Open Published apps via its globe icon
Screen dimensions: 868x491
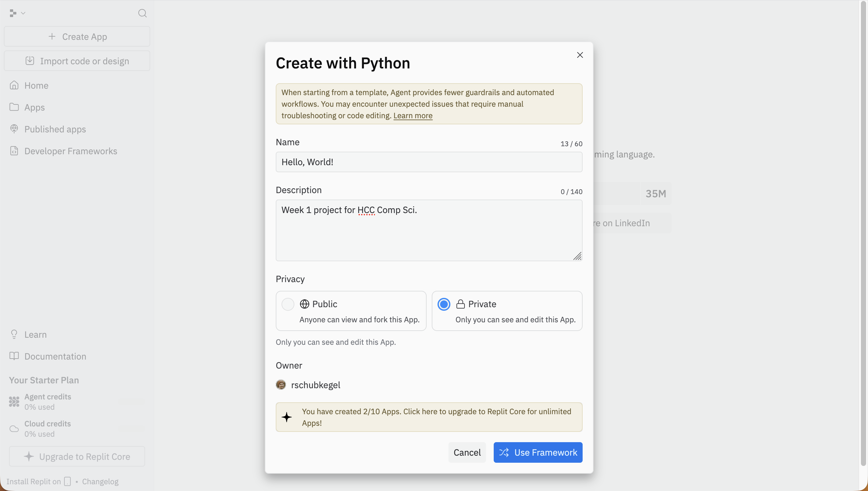pos(14,129)
